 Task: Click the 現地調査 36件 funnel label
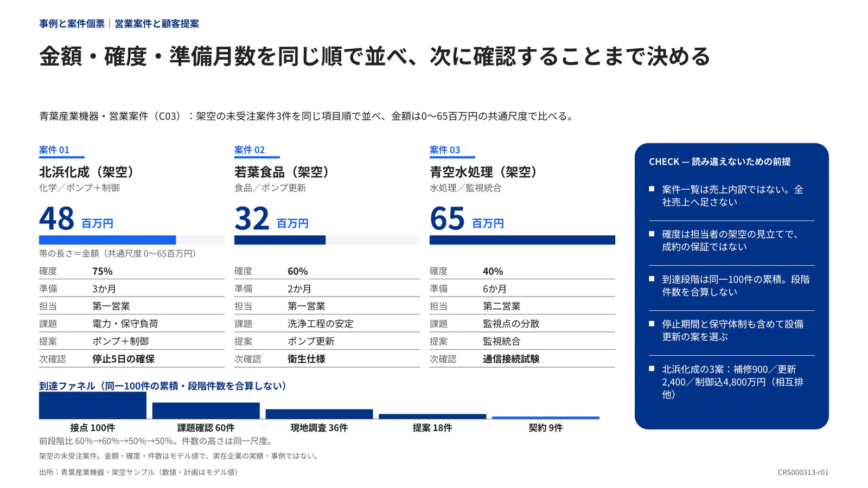coord(319,428)
